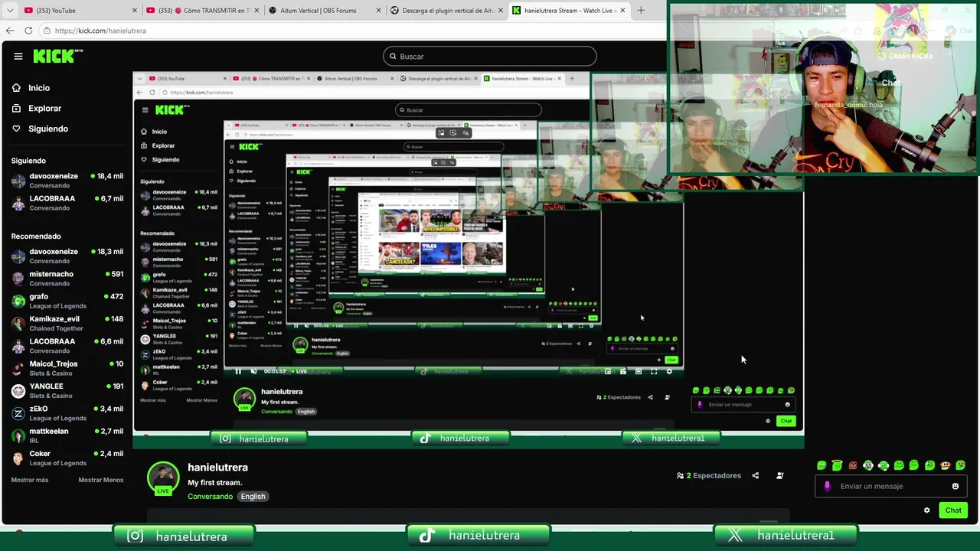Open chat settings gear beside large Chat button
980x551 pixels.
(926, 510)
